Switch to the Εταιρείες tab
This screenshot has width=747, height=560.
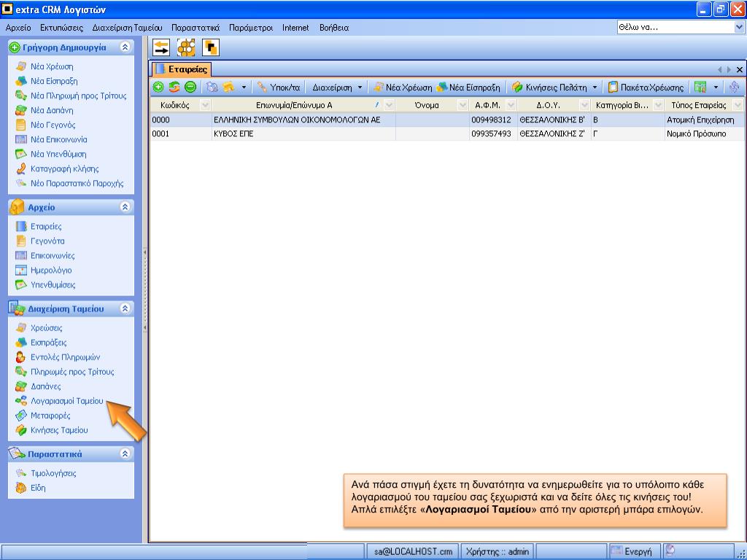coord(182,69)
